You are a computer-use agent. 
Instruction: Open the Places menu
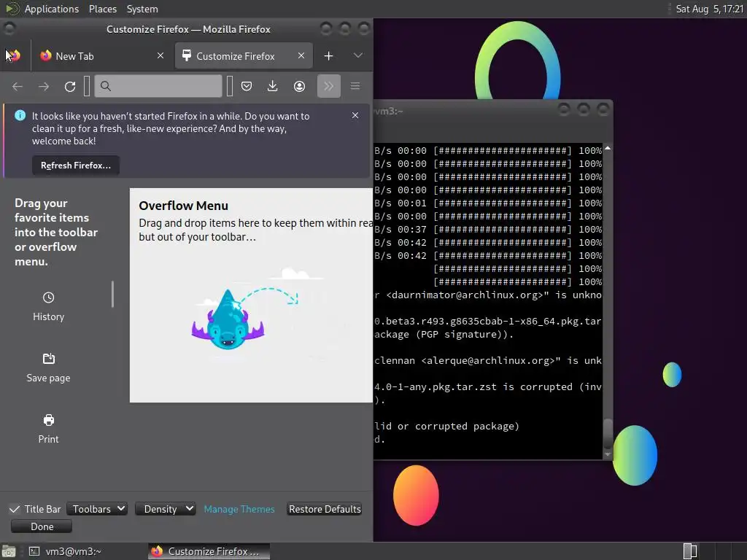(102, 9)
